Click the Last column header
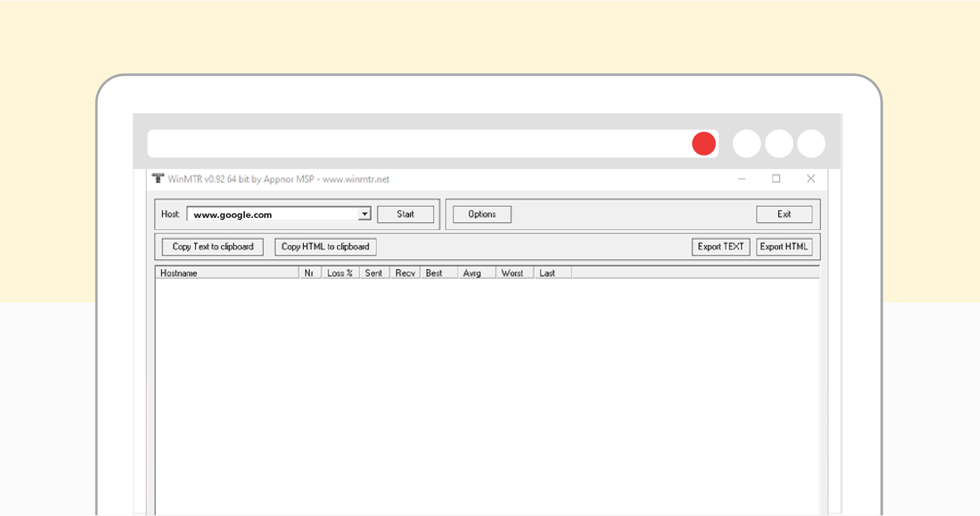Viewport: 980px width, 516px height. 553,273
